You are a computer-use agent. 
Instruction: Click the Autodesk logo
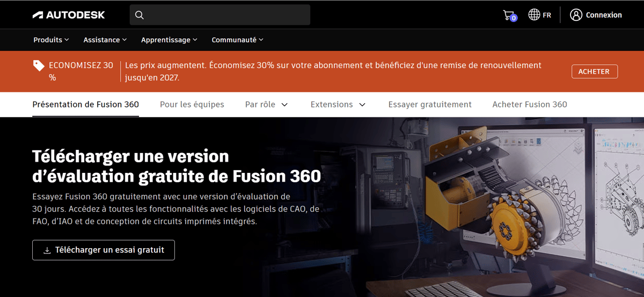[69, 15]
